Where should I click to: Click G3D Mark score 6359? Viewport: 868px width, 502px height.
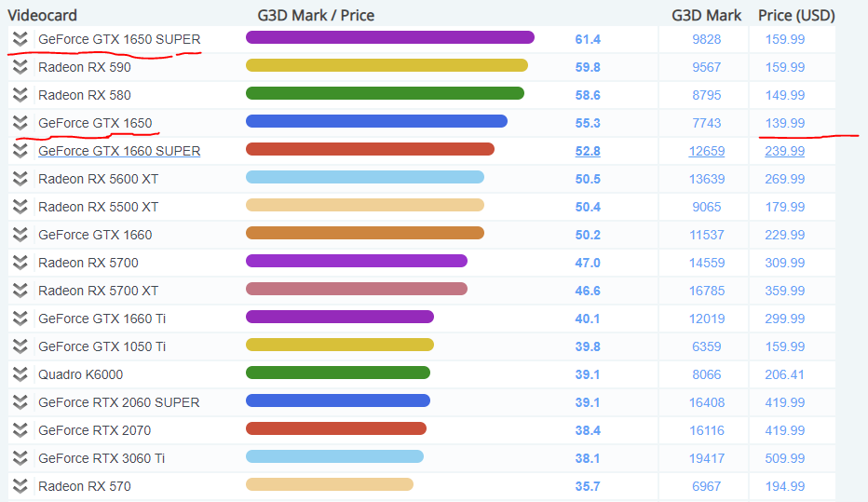pos(706,346)
